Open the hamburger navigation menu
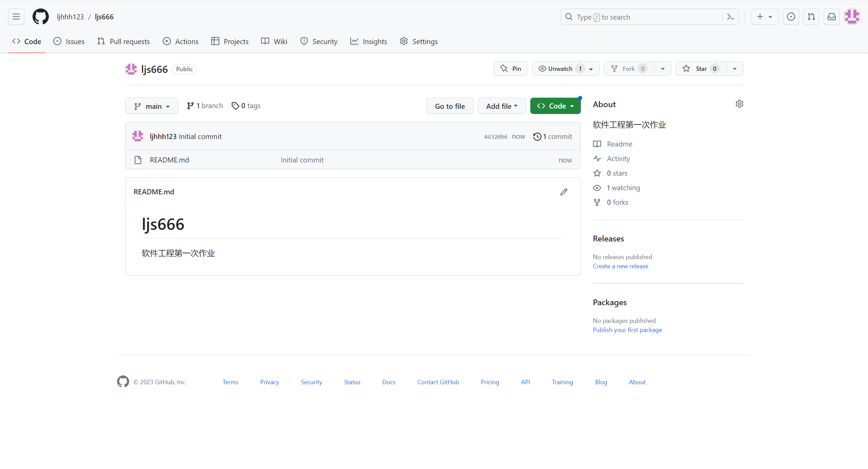The height and width of the screenshot is (469, 868). (x=16, y=17)
